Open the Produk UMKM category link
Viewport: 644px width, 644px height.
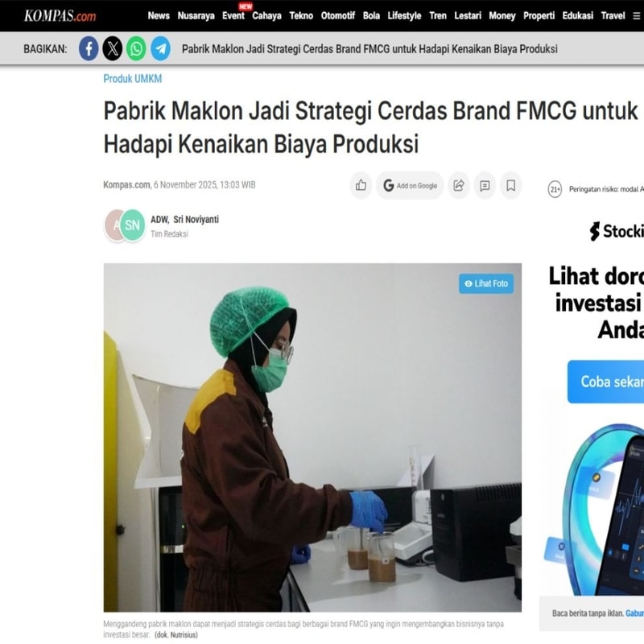[132, 78]
